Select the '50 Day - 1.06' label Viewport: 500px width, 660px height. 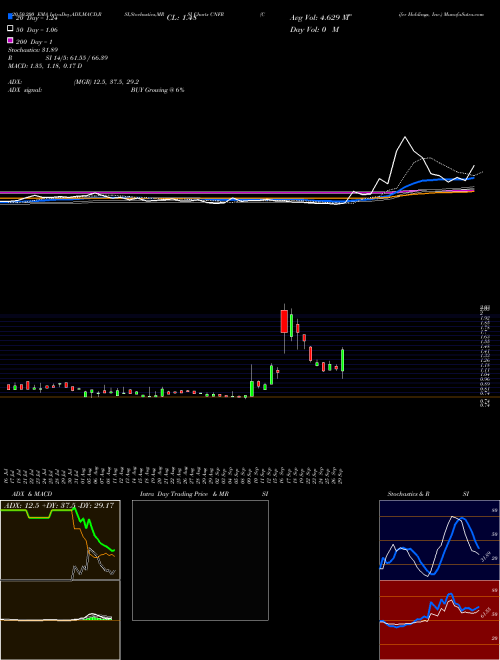(37, 30)
